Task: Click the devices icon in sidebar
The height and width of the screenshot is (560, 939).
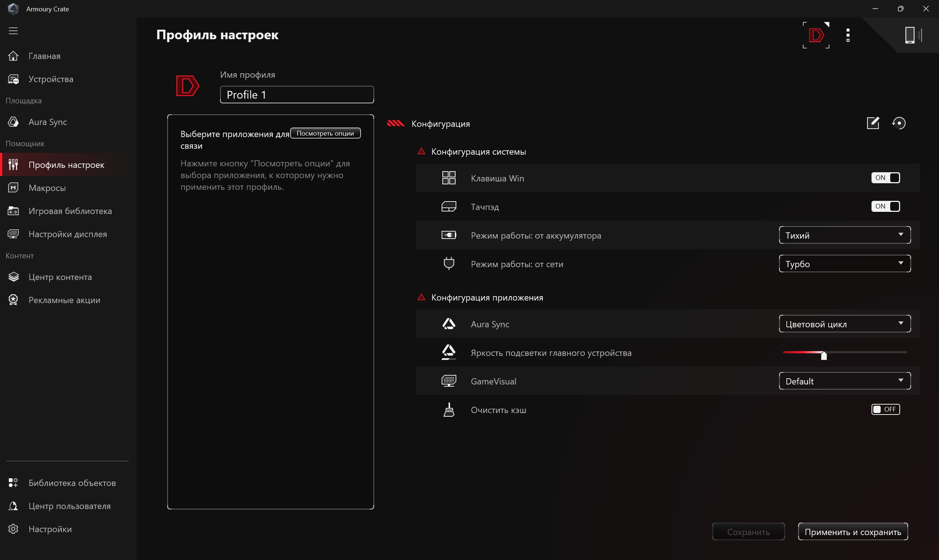Action: [13, 79]
